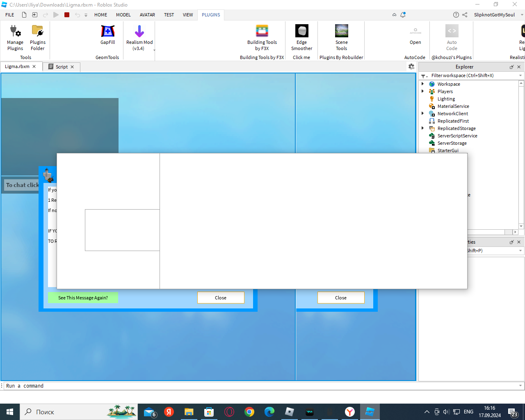525x420 pixels.
Task: Activate Realism Mod (v3.4) plugin
Action: [139, 38]
